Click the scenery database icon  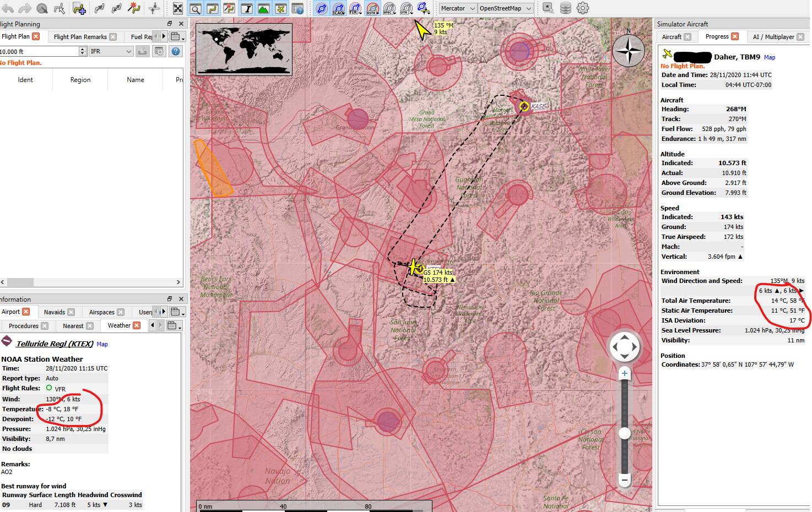[x=565, y=8]
